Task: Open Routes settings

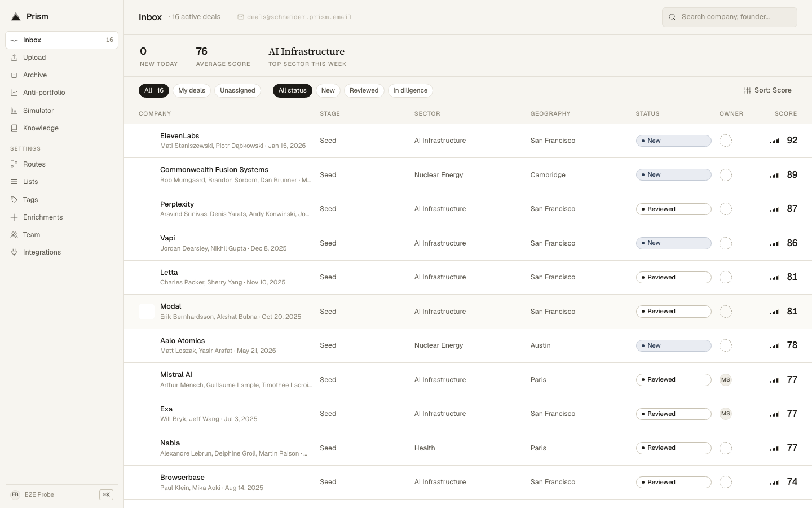Action: [x=61, y=164]
